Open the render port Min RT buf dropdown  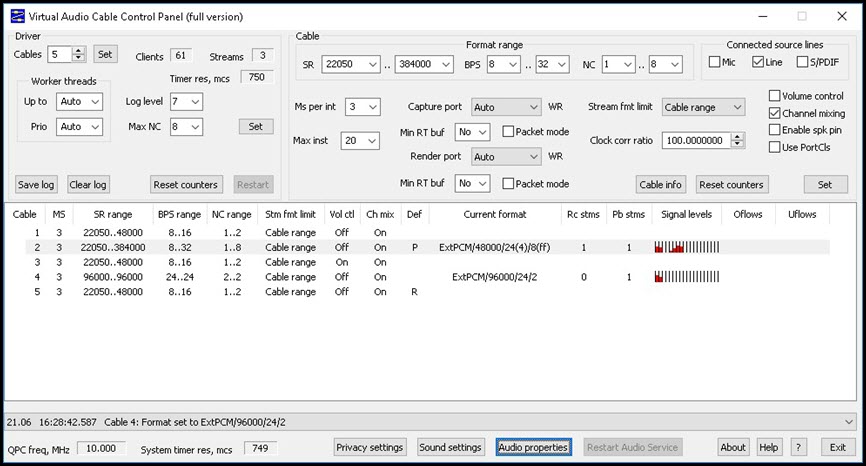(472, 183)
